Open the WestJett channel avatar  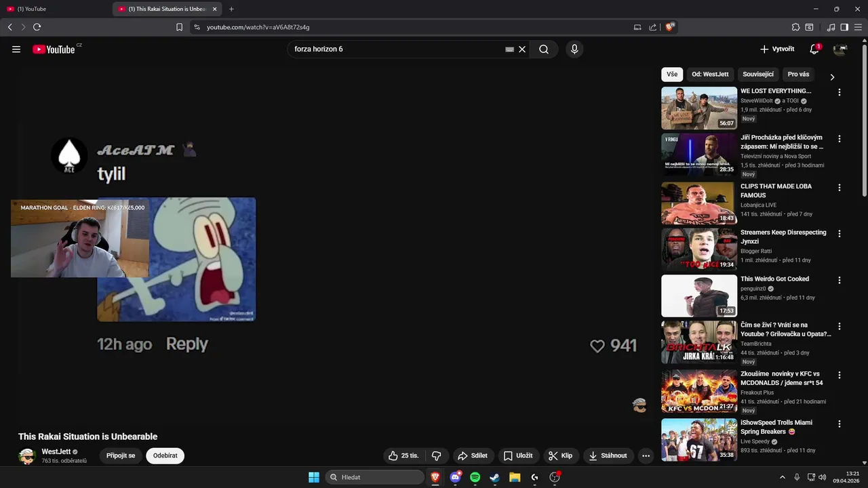(x=27, y=456)
